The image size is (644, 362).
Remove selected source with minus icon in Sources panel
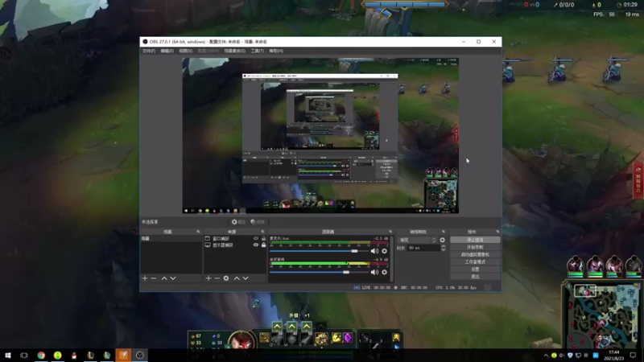pyautogui.click(x=217, y=278)
